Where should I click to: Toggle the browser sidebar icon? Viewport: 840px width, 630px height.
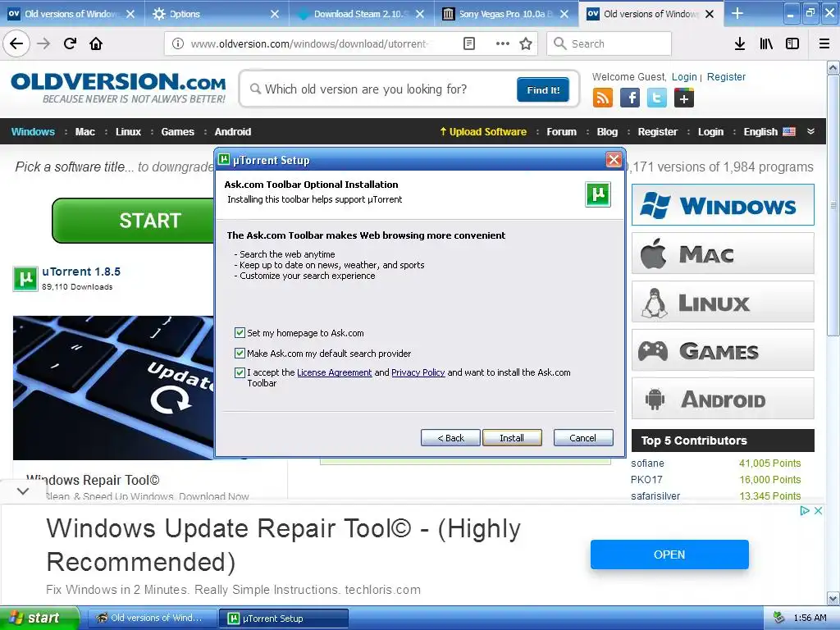tap(792, 43)
